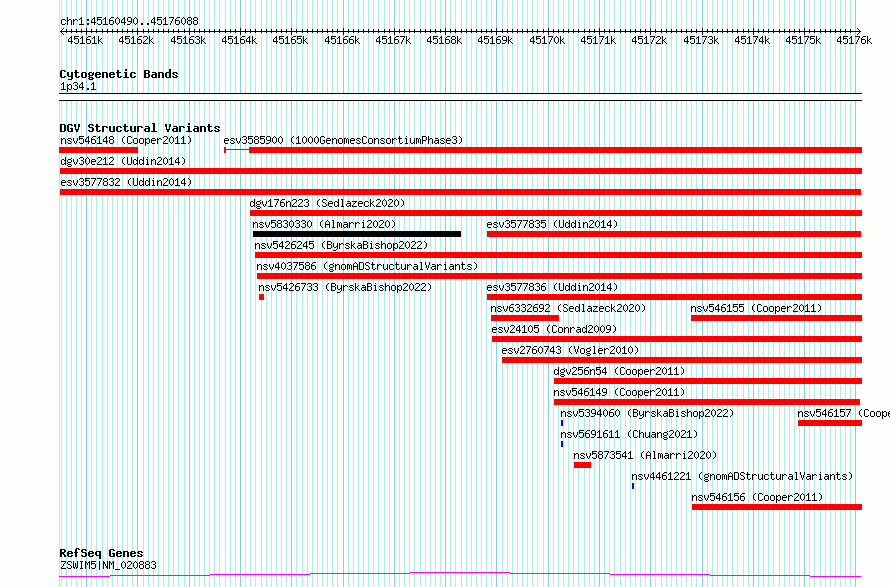Open the nsv5394060 (ByrskaBishop2022) label

coord(647,413)
